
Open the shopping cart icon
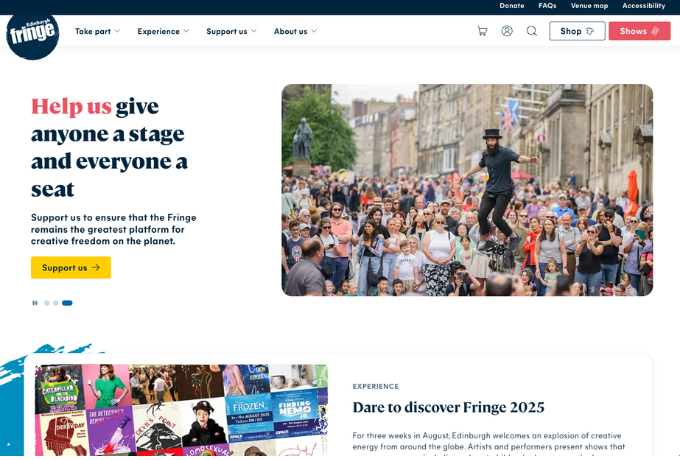(x=482, y=31)
